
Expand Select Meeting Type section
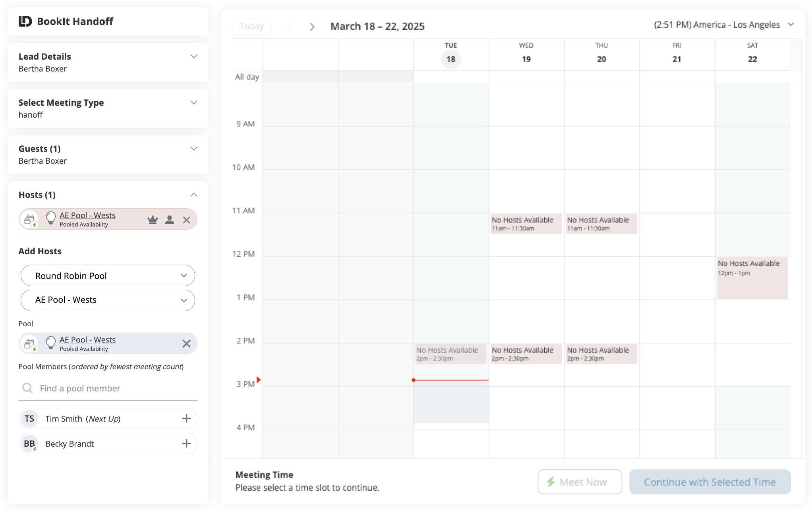193,103
